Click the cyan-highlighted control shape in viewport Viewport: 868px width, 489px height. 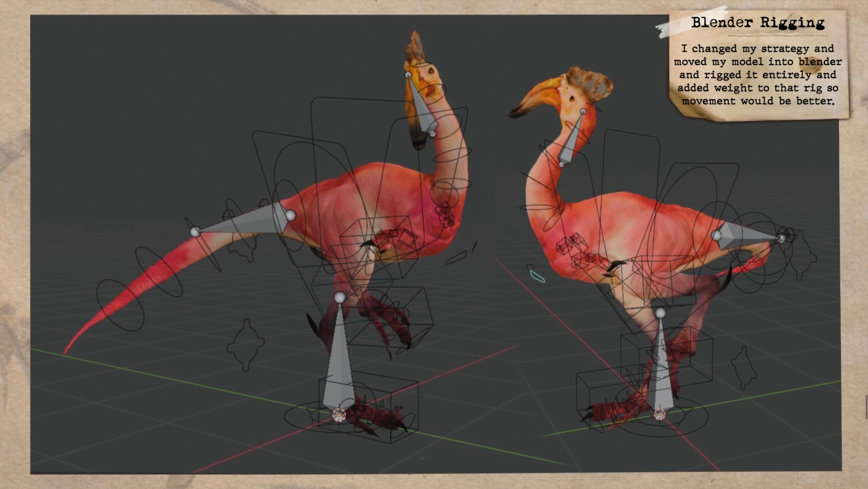click(x=537, y=277)
